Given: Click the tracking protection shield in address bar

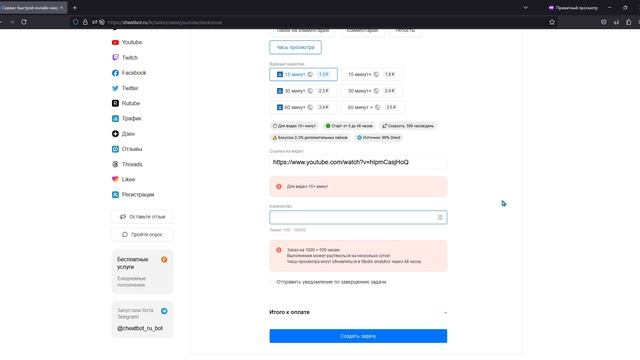Looking at the screenshot, I should (x=76, y=22).
